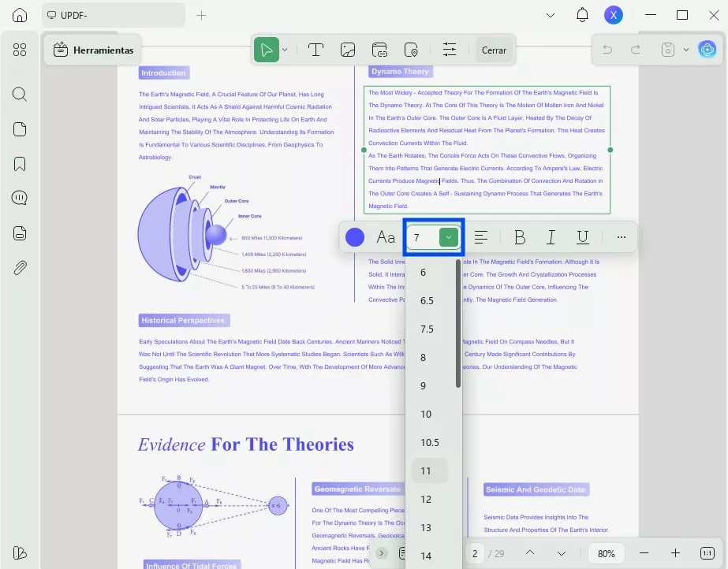Open the comments panel icon
The width and height of the screenshot is (728, 569).
[20, 198]
